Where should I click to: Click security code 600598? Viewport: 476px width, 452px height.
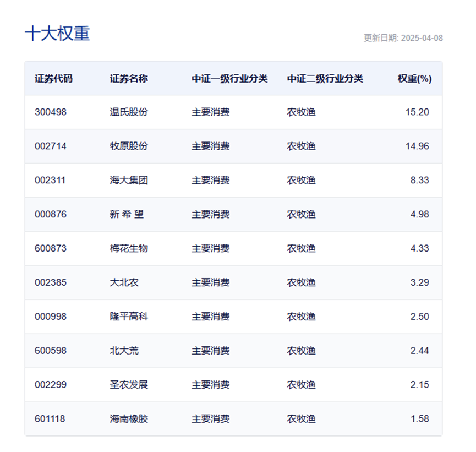(x=51, y=351)
